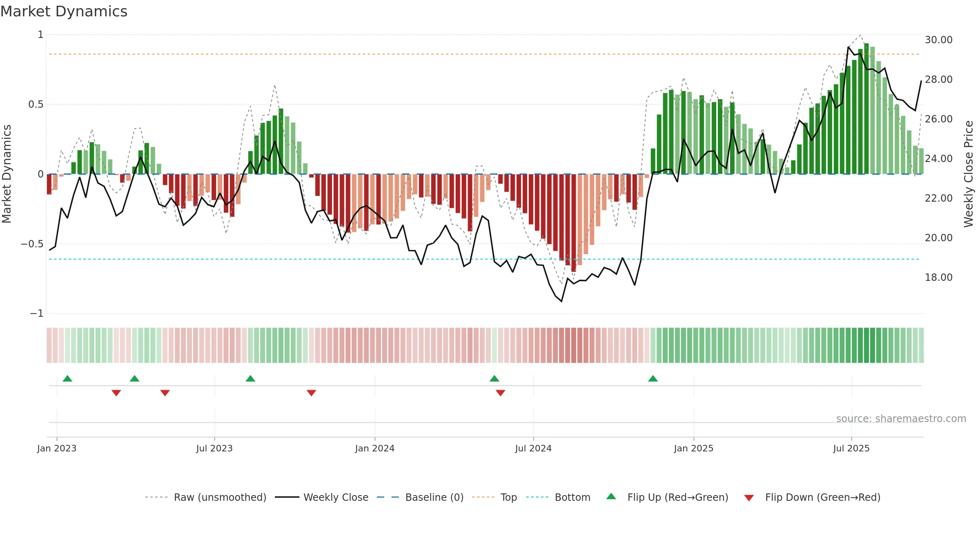Click the red Flip Down triangle legend icon

point(749,498)
